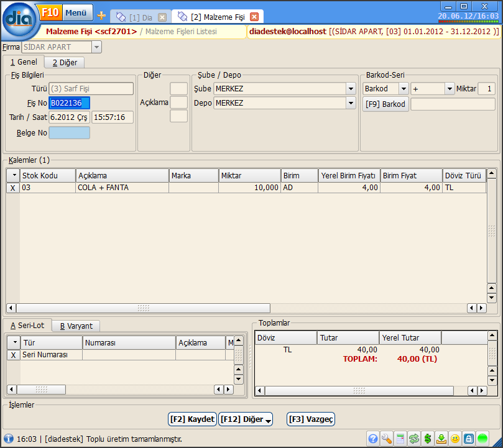Open the plus sign operation dropdown
The image size is (503, 448).
coord(450,89)
